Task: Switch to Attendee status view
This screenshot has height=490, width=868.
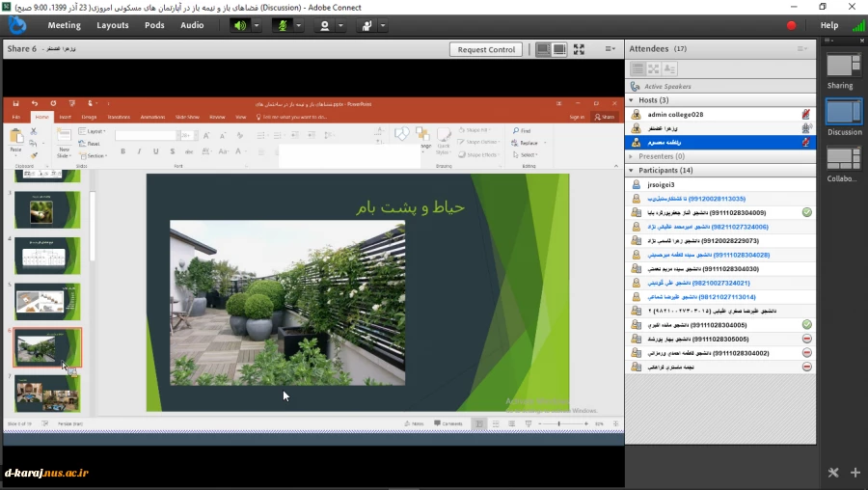Action: coord(669,68)
